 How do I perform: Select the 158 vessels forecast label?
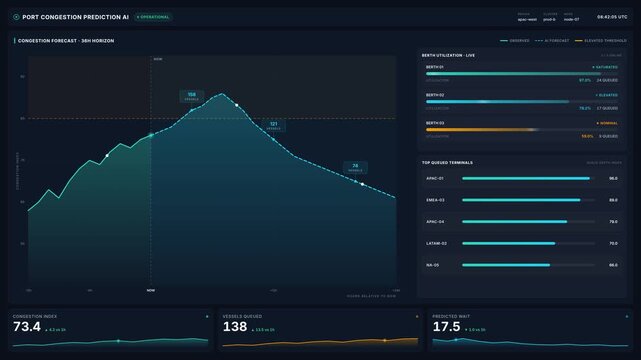click(191, 96)
